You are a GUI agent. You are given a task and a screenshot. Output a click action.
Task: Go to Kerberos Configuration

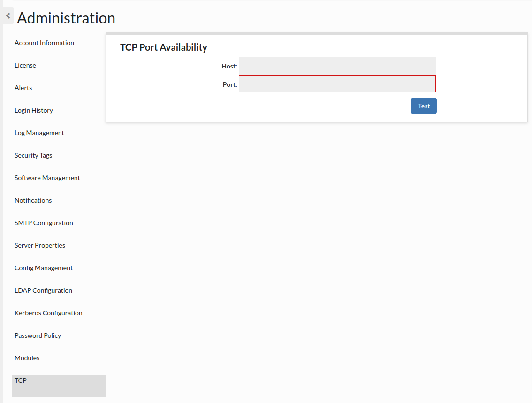pyautogui.click(x=48, y=313)
